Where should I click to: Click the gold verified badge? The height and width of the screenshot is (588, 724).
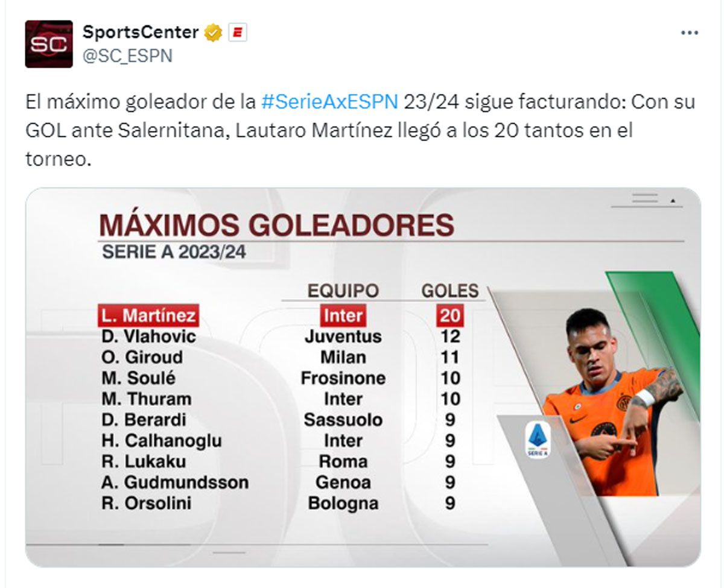pos(214,33)
